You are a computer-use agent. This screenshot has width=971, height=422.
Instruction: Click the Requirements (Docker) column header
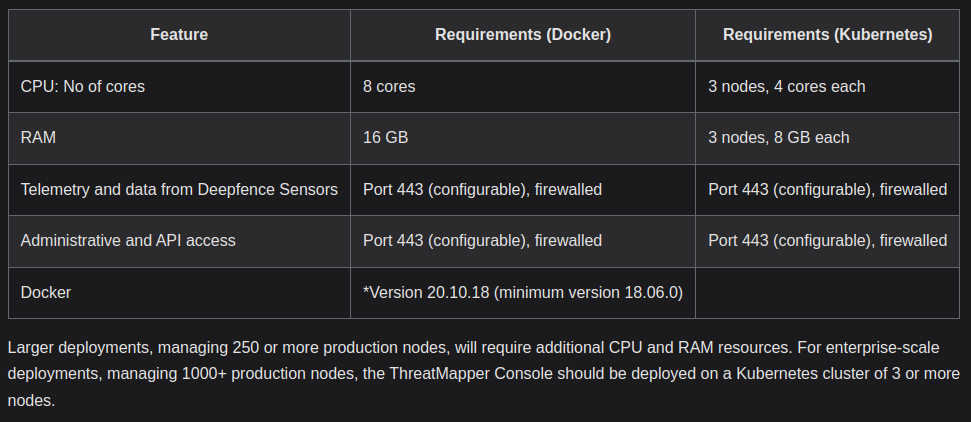tap(523, 35)
